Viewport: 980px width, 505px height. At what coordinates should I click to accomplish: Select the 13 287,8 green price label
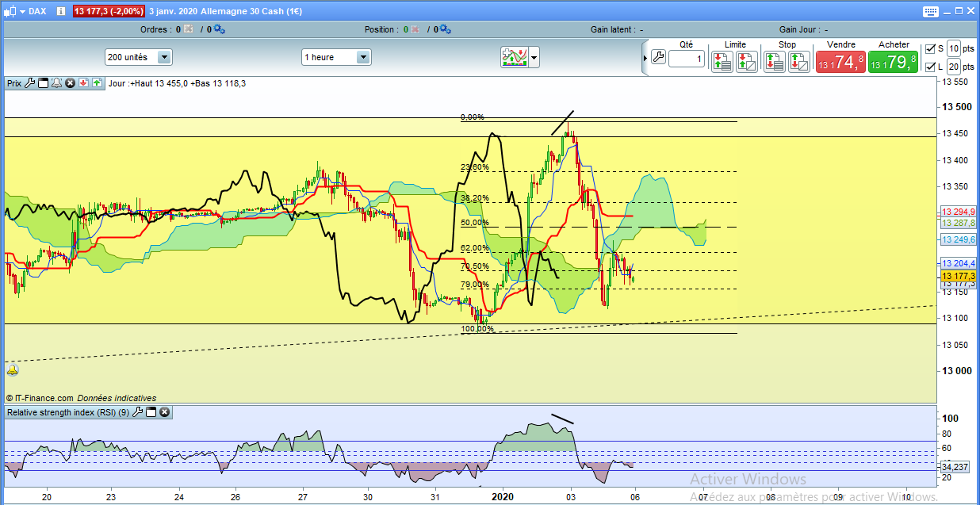tap(958, 224)
